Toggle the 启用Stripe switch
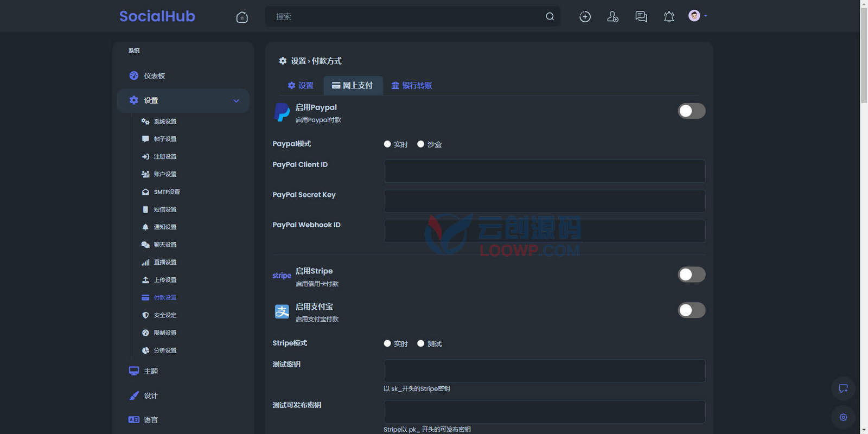 (x=692, y=275)
